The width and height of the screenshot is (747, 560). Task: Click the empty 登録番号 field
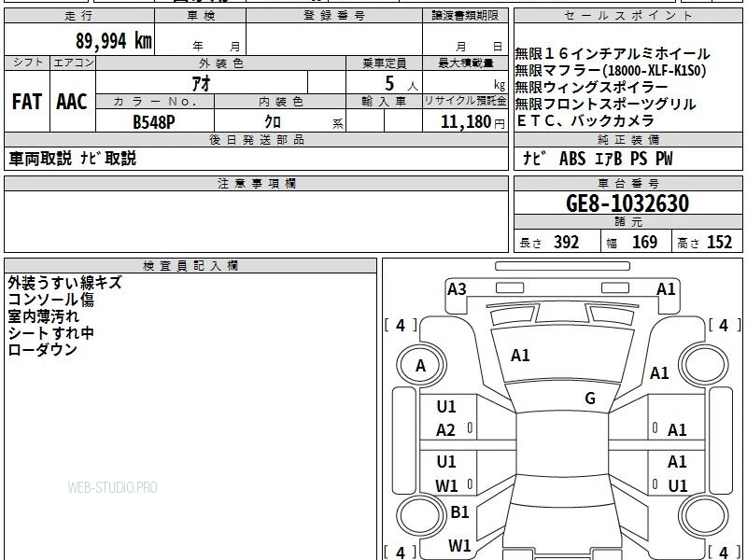coord(334,39)
